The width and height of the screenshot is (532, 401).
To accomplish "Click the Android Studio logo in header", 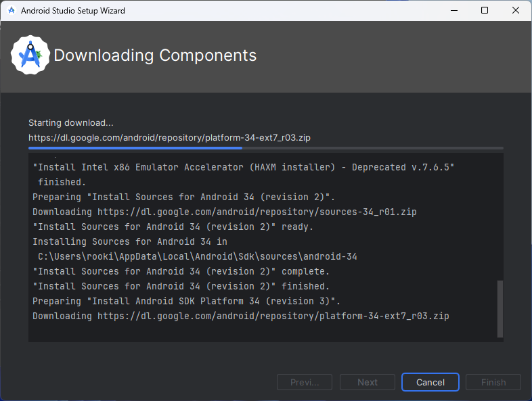I will tap(30, 55).
